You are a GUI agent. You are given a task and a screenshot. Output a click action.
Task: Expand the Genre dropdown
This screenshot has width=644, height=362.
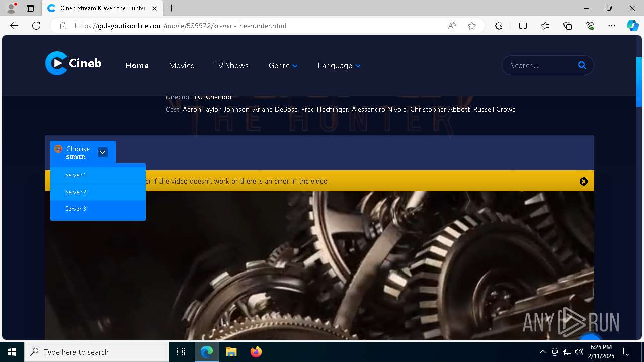coord(283,66)
